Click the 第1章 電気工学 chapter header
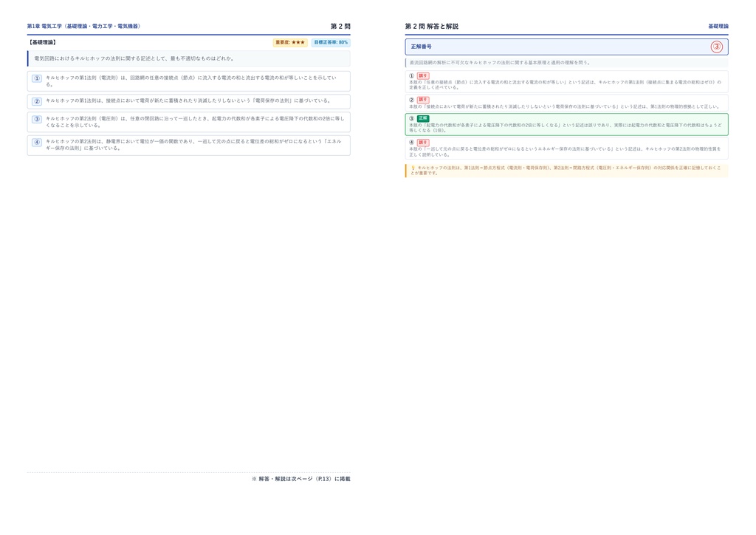 click(x=83, y=26)
